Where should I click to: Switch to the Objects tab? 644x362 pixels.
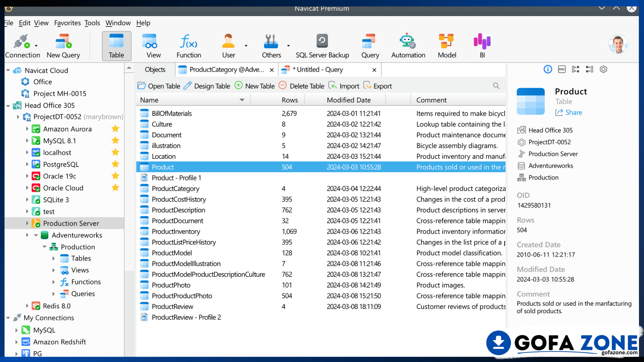(x=155, y=70)
